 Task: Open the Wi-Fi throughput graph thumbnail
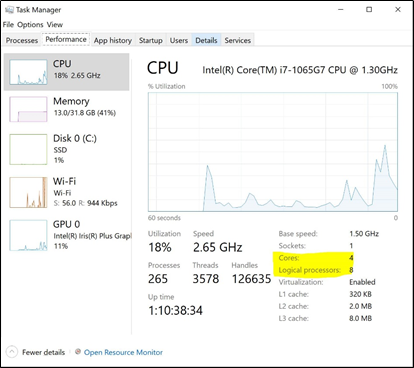pyautogui.click(x=28, y=192)
